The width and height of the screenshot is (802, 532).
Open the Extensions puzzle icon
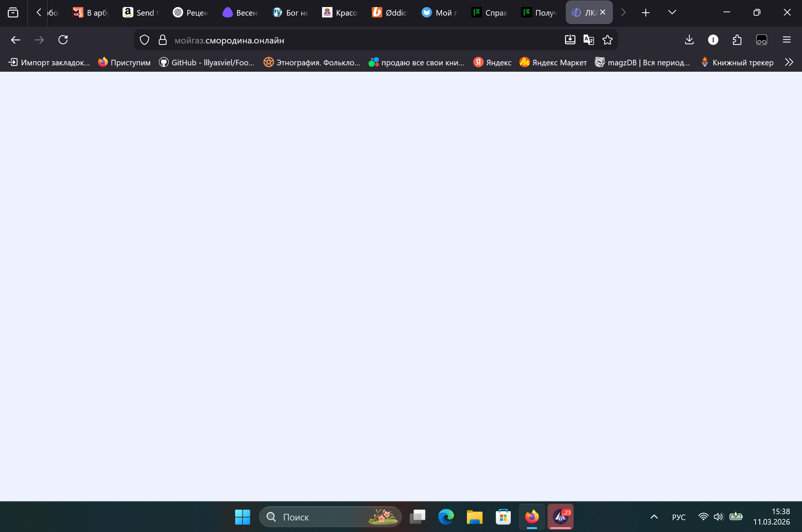[737, 40]
